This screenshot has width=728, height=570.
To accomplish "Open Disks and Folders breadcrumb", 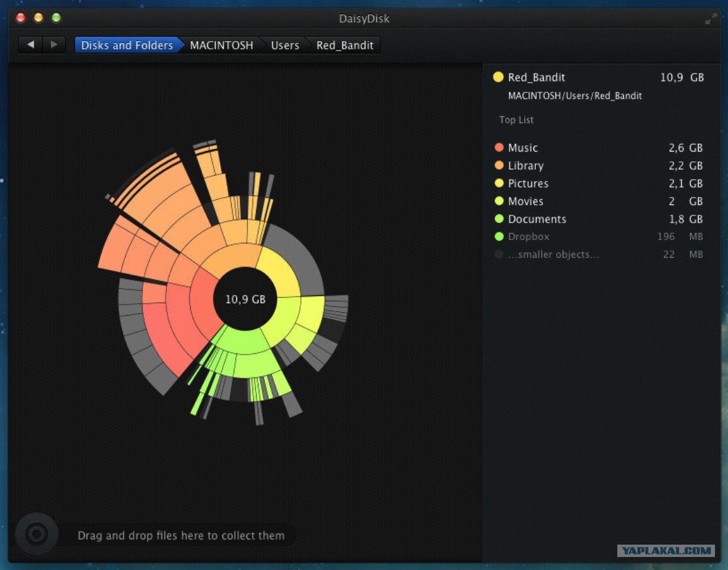I will click(x=127, y=45).
